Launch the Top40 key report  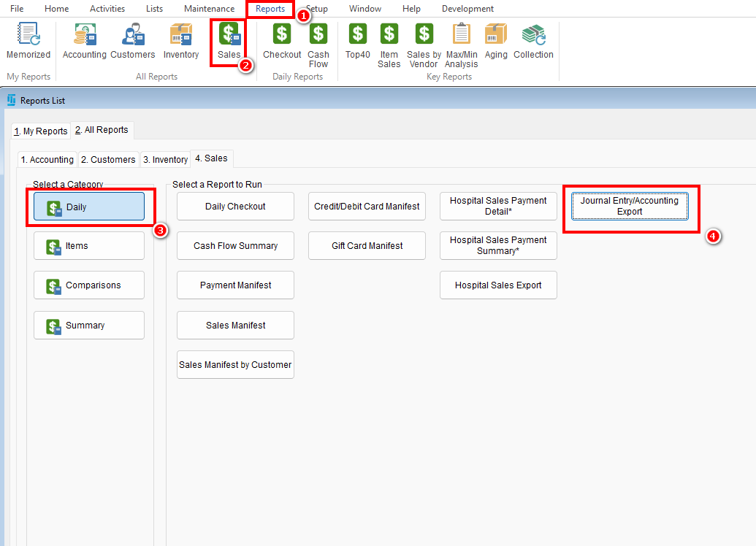tap(357, 42)
